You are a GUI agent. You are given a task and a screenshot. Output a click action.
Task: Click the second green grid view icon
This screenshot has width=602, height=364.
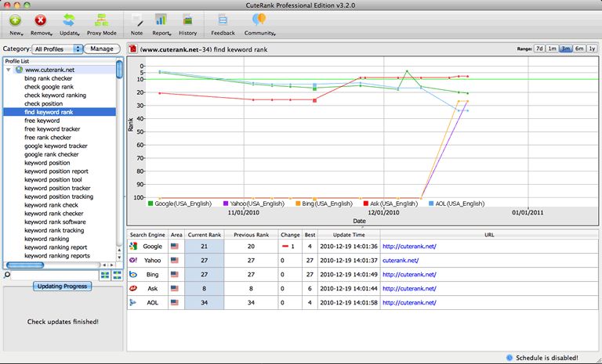(117, 275)
